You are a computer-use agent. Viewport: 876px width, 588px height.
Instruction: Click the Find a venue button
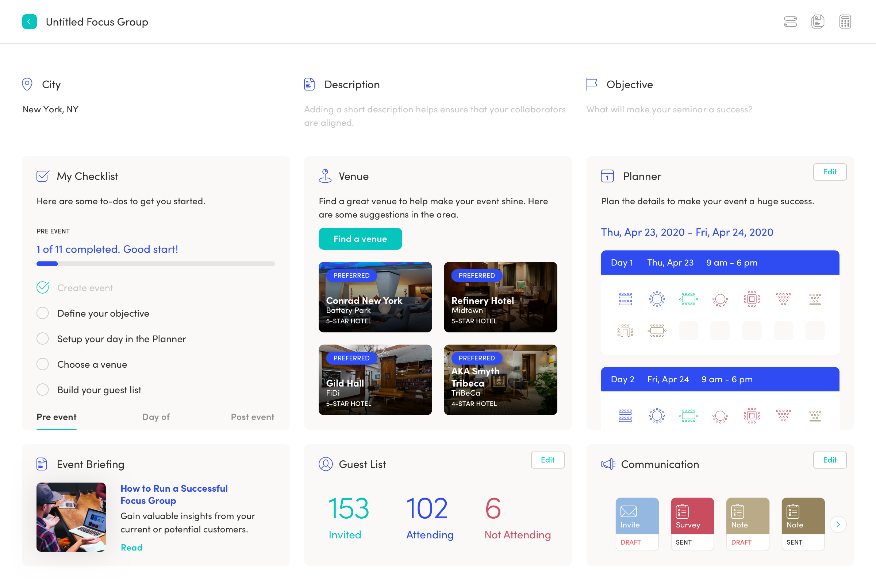tap(360, 239)
